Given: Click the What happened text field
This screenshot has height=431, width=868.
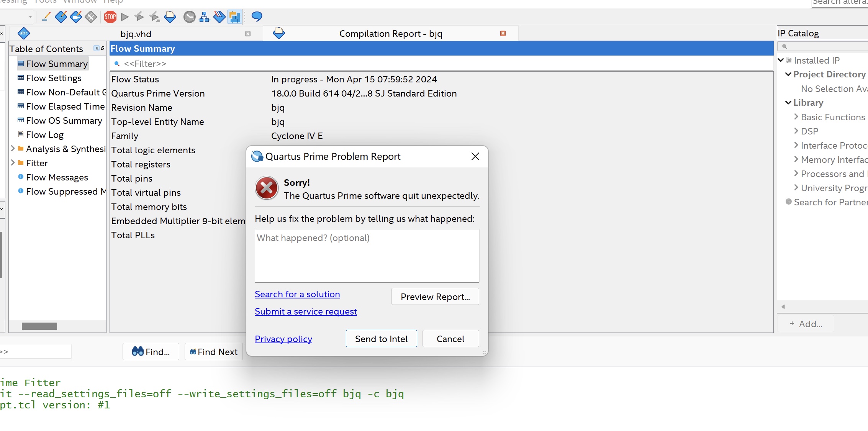Looking at the screenshot, I should [x=367, y=256].
